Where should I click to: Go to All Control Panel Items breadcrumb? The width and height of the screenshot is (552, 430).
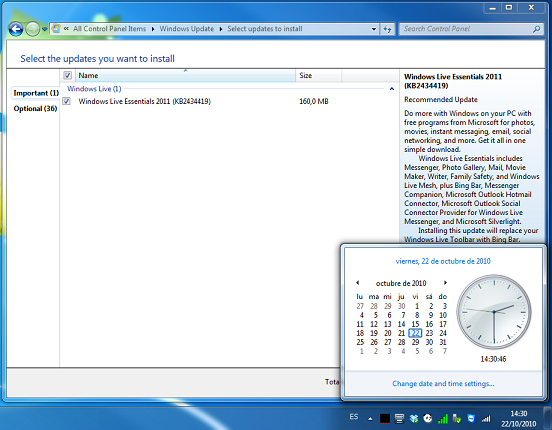[x=109, y=29]
